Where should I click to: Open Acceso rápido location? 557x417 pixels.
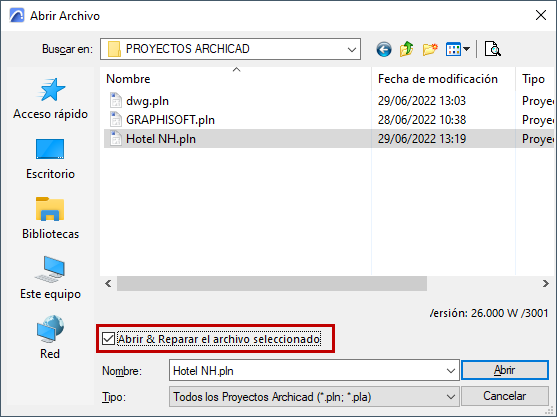point(50,99)
